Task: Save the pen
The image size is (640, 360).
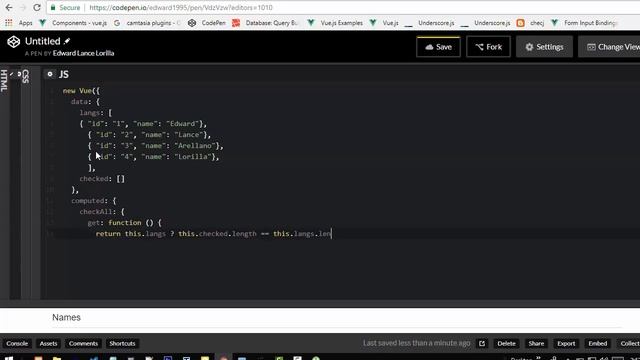Action: (438, 47)
